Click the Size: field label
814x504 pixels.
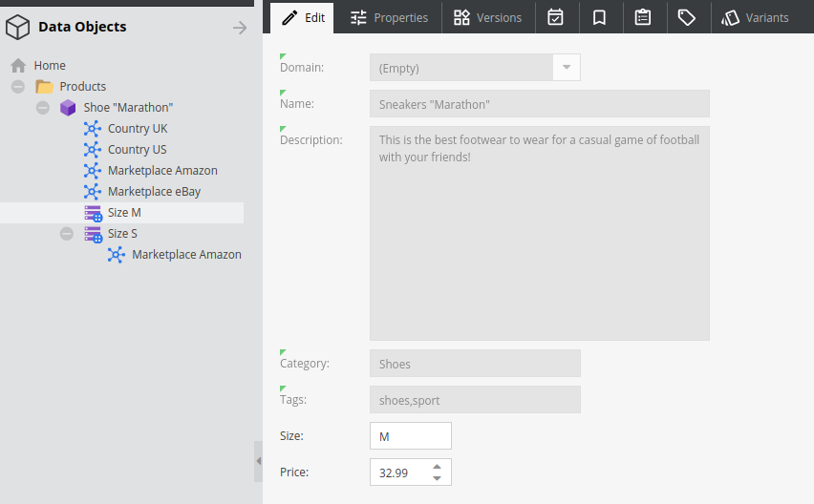click(291, 436)
